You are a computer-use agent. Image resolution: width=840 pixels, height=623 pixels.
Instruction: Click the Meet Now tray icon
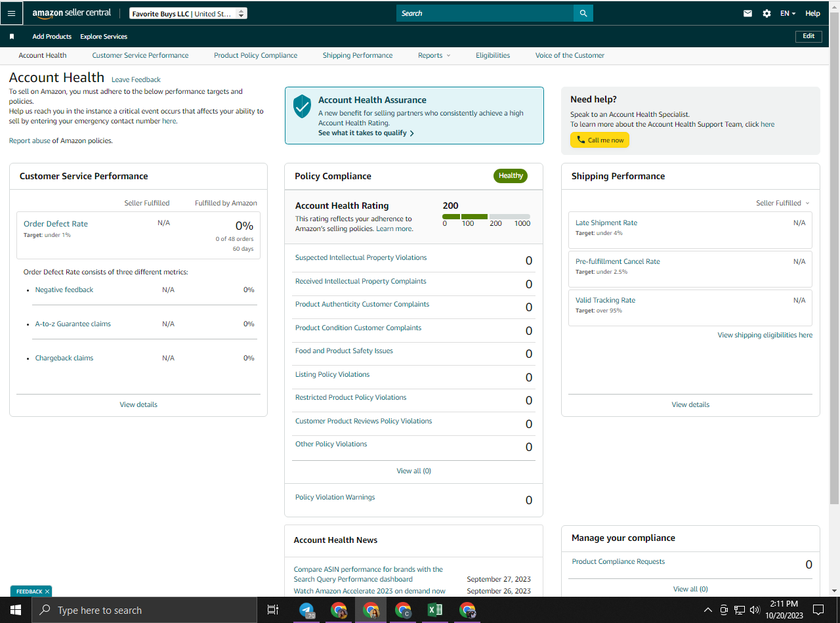(724, 610)
